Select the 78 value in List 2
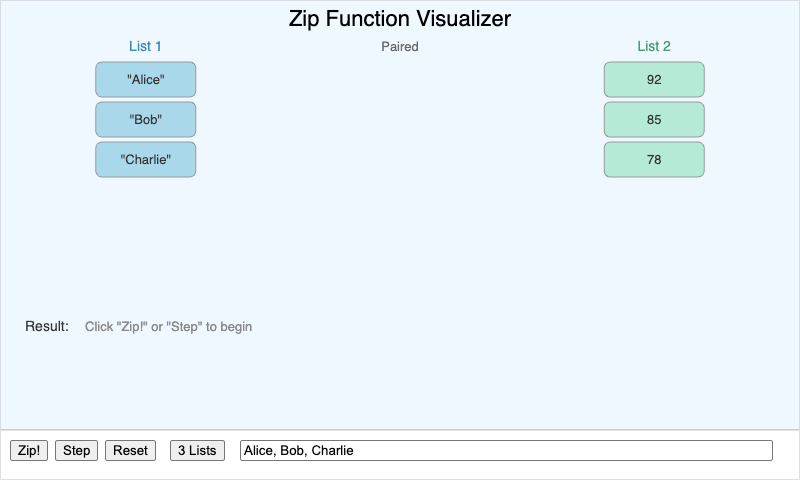 [x=654, y=160]
